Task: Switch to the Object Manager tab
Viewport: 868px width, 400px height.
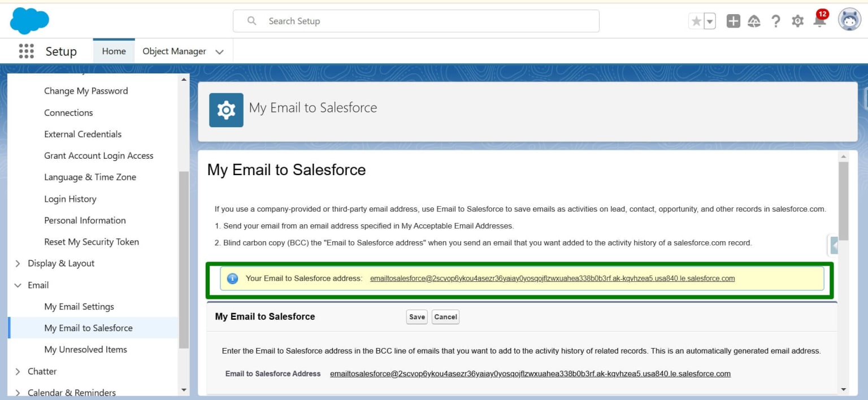Action: tap(174, 51)
